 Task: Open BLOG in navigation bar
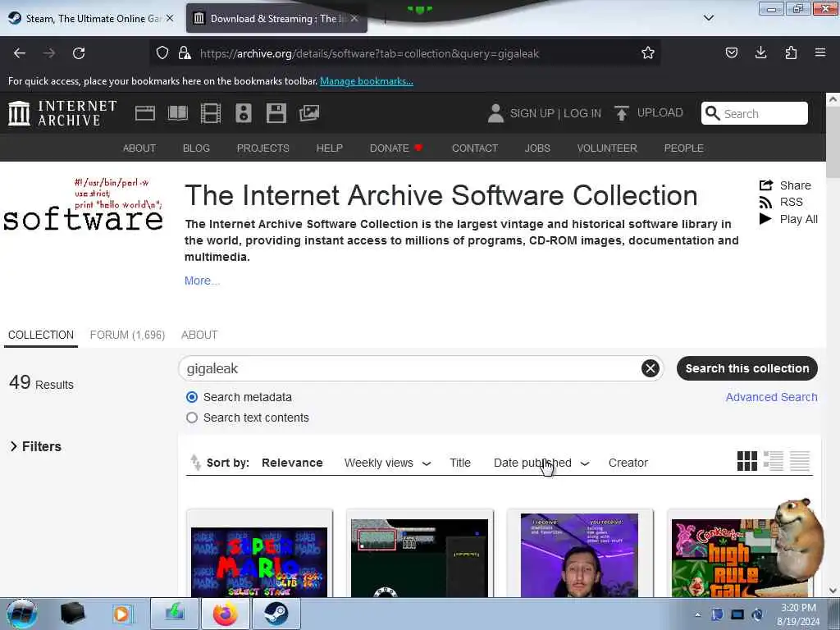click(196, 148)
